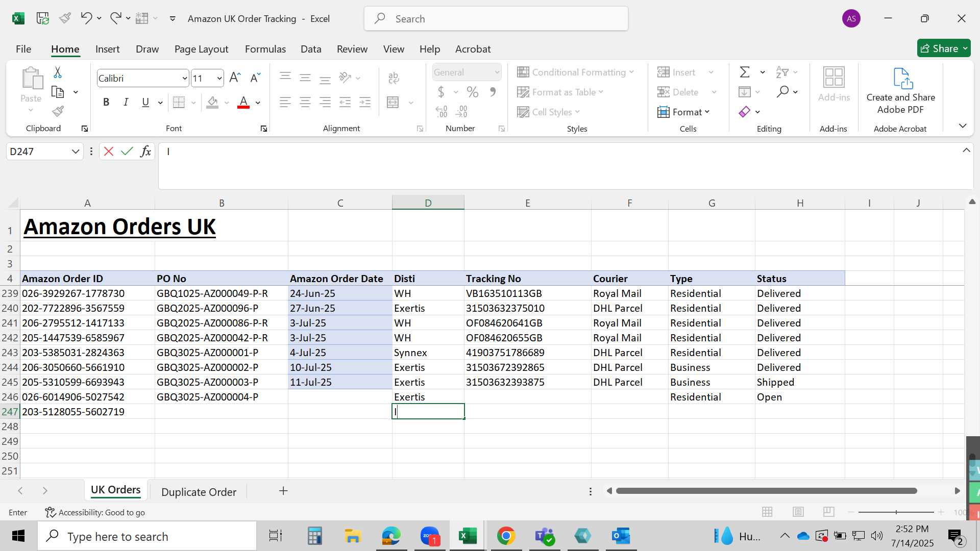Click the Clear eraser icon in Editing
Screen dimensions: 980x551
click(x=745, y=112)
